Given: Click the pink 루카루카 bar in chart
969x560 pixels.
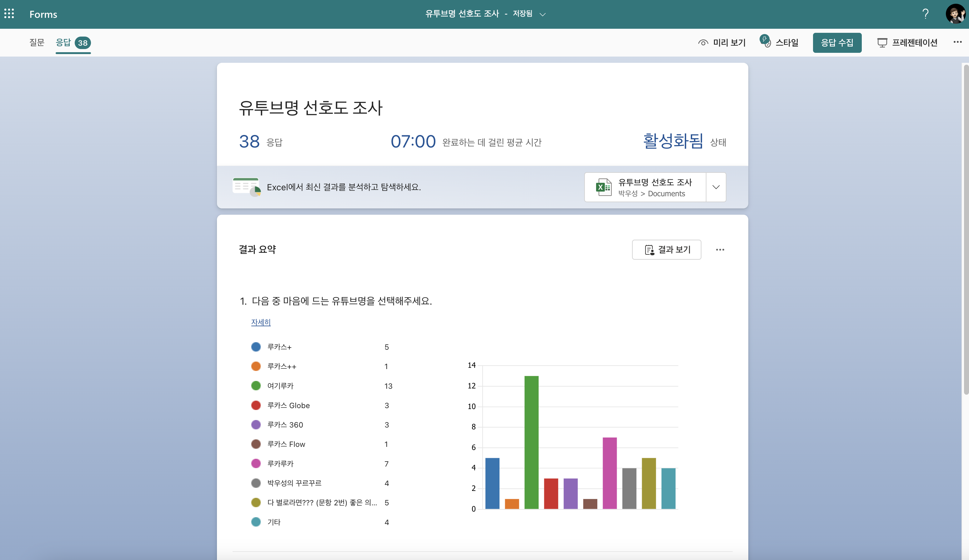Looking at the screenshot, I should [x=610, y=473].
